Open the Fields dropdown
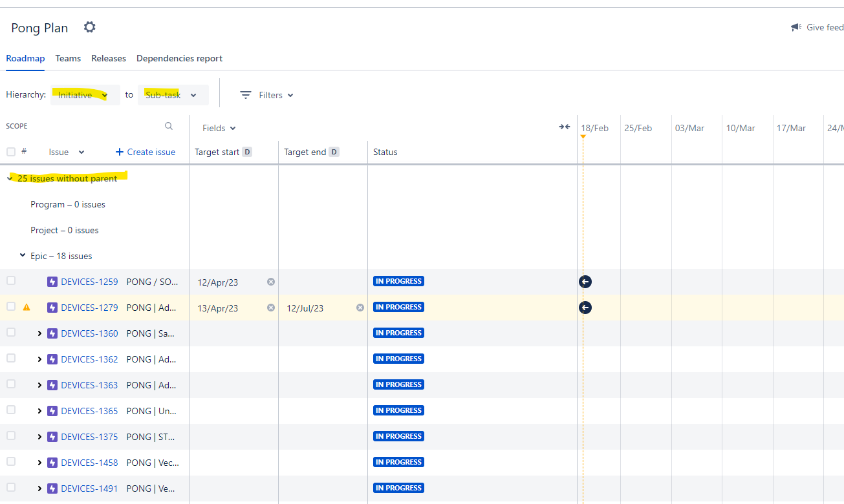This screenshot has height=504, width=844. pyautogui.click(x=219, y=128)
